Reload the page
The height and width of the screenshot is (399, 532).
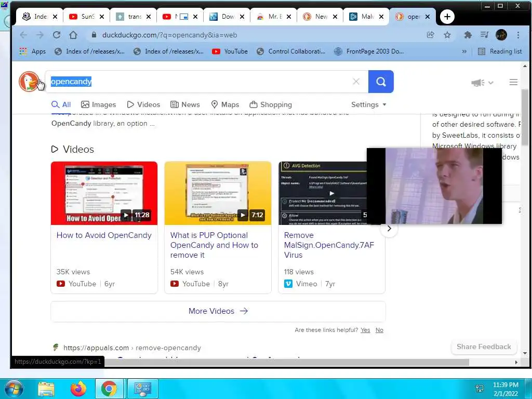click(57, 35)
